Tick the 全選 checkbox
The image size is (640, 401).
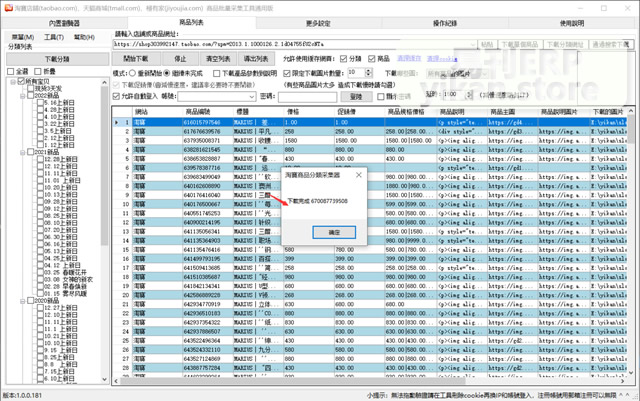pos(9,72)
